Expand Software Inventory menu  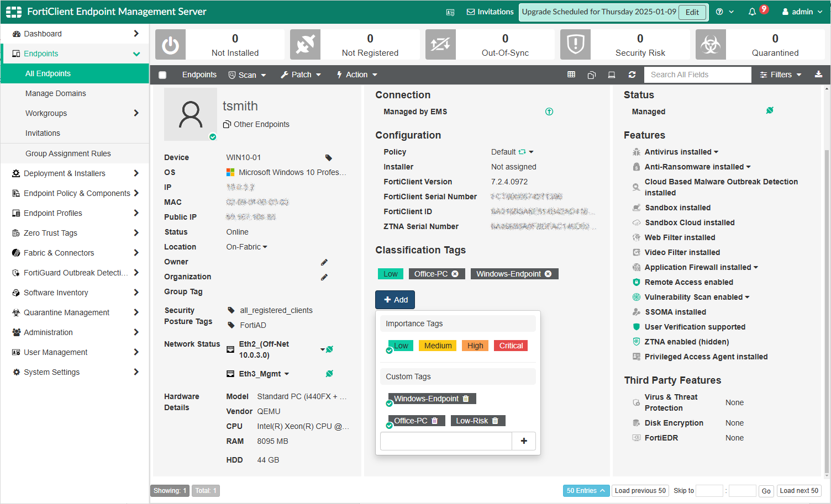tap(75, 293)
